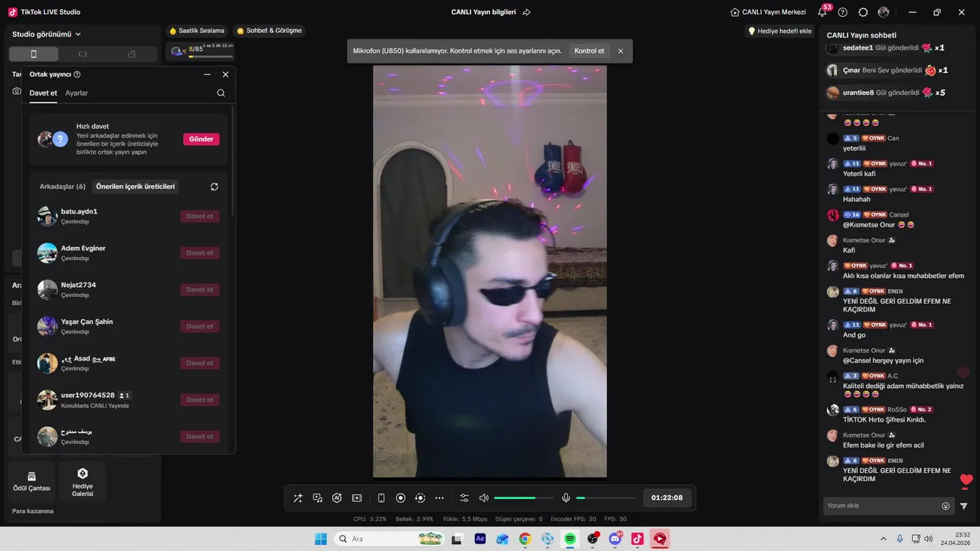Screen dimensions: 980x551
Task: Search co-hosts with the magnifier icon
Action: tap(221, 93)
